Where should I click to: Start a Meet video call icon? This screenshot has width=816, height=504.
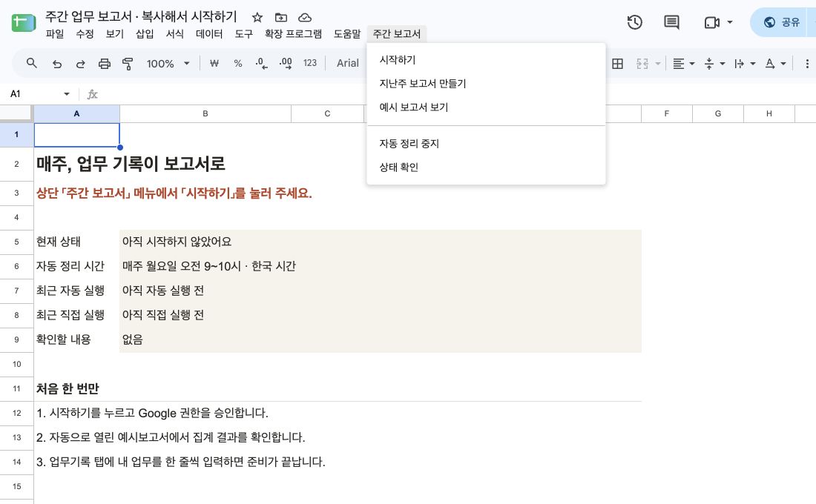[x=711, y=22]
